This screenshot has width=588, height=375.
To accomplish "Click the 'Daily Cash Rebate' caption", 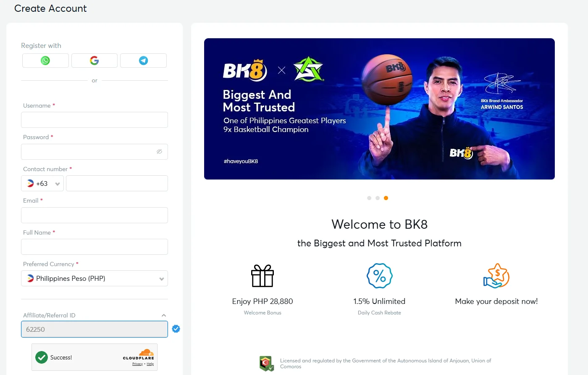I will 379,313.
